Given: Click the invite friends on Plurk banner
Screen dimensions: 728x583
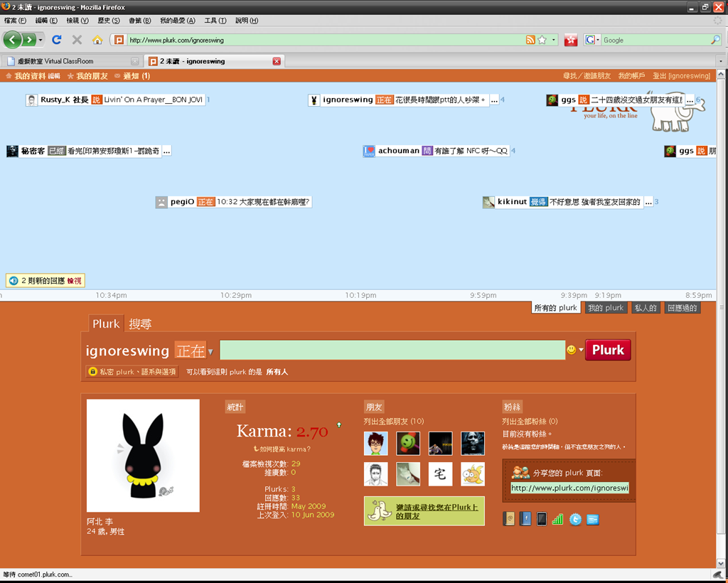Looking at the screenshot, I should click(x=424, y=511).
